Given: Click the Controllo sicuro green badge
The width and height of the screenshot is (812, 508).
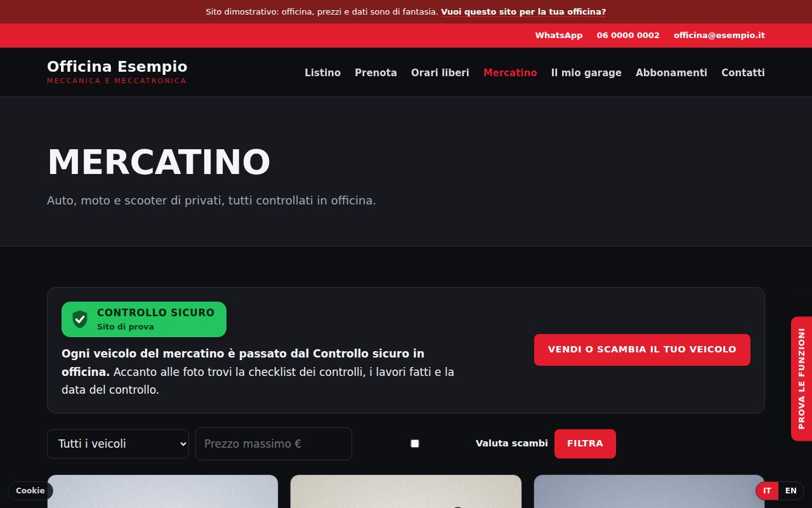Looking at the screenshot, I should (144, 319).
